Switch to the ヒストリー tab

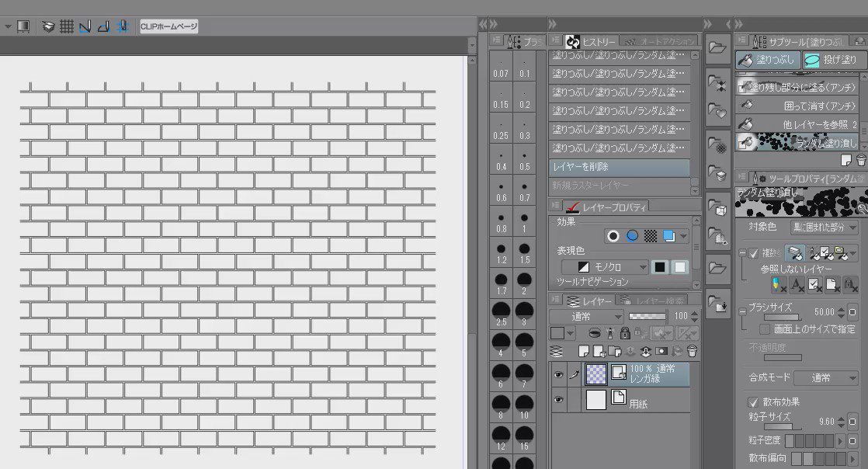591,41
